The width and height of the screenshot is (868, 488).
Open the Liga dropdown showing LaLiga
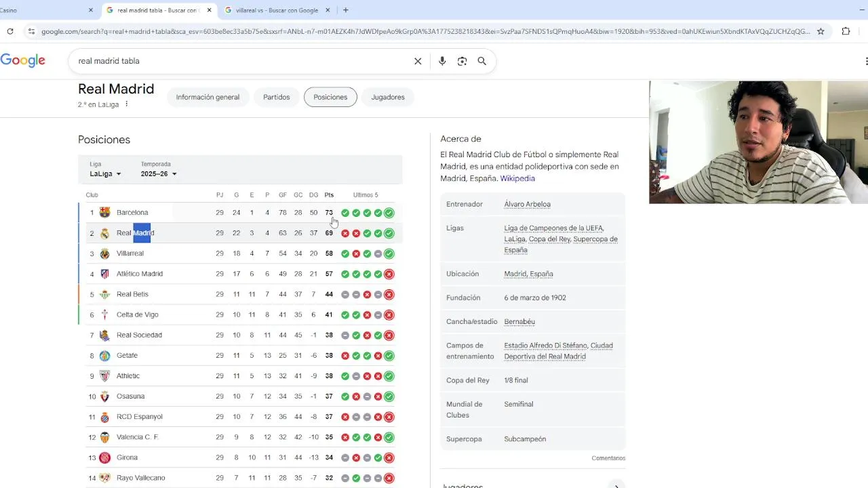105,174
